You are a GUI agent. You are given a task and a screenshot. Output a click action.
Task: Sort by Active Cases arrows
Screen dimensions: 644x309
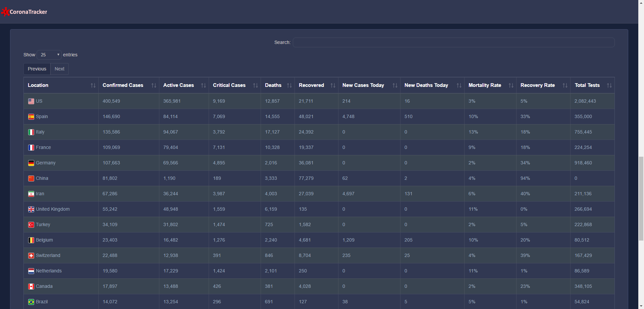pos(204,86)
